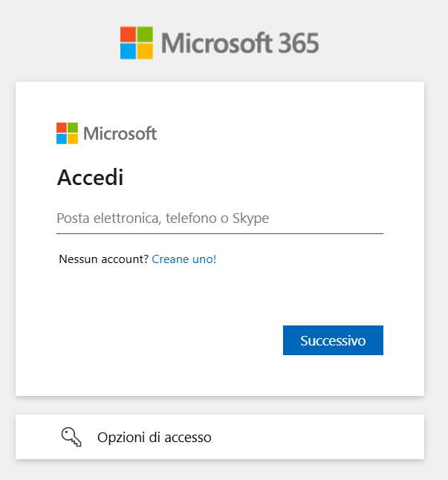Click the blue square of the sign-in card logo
This screenshot has width=448, height=480.
tap(62, 138)
